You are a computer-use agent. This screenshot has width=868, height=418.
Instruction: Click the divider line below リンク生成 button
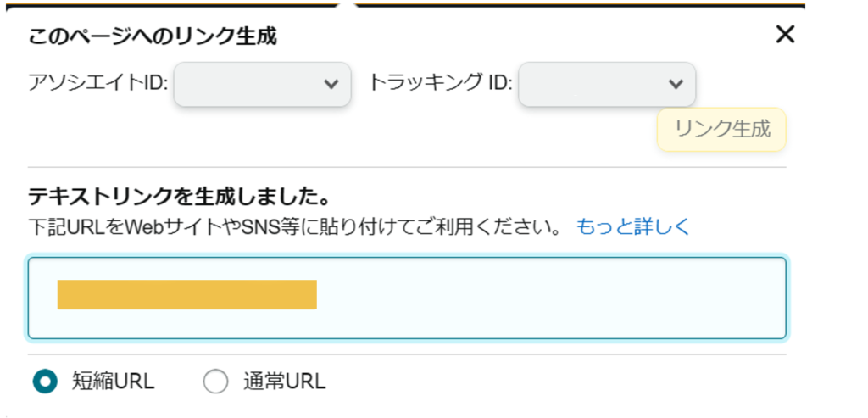click(407, 167)
